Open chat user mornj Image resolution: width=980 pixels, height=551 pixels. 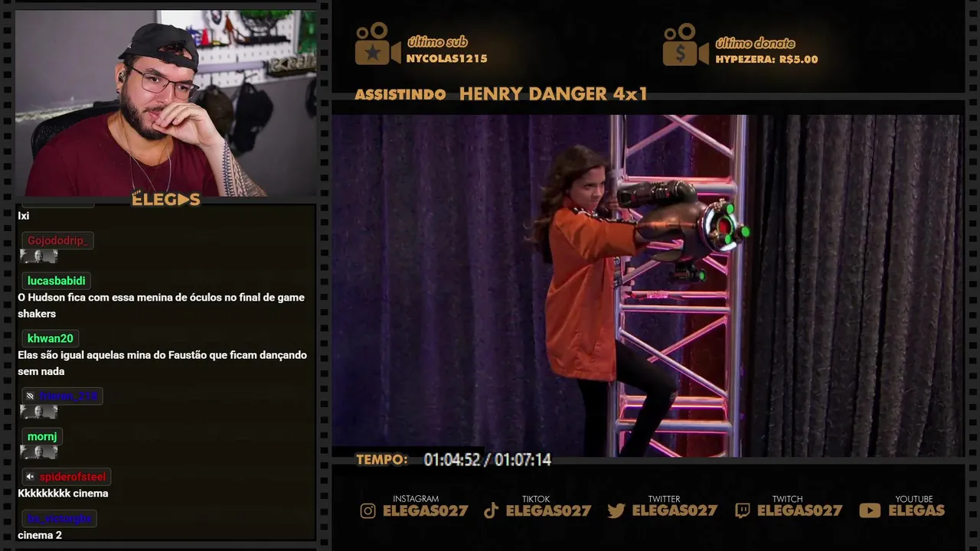pyautogui.click(x=42, y=436)
